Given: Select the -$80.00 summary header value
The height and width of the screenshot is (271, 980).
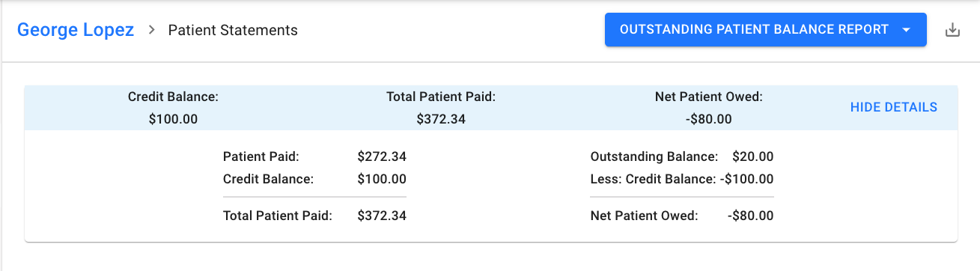Looking at the screenshot, I should tap(708, 119).
